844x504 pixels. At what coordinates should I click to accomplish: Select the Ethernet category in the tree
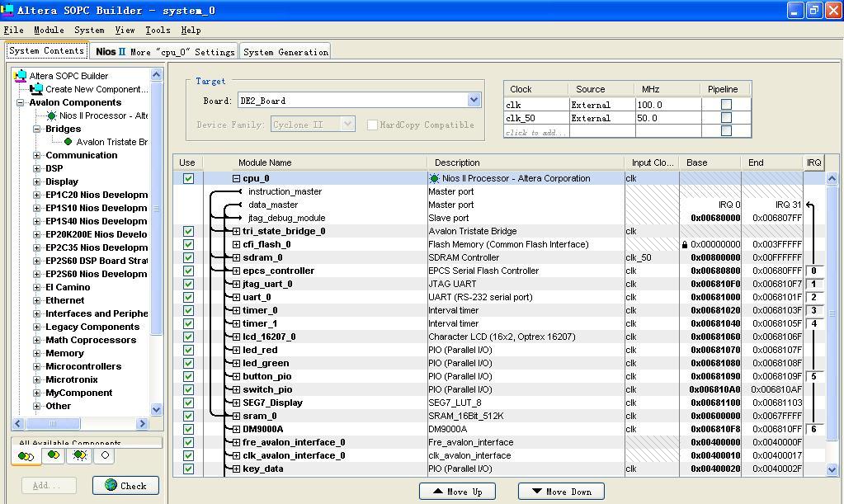click(64, 300)
